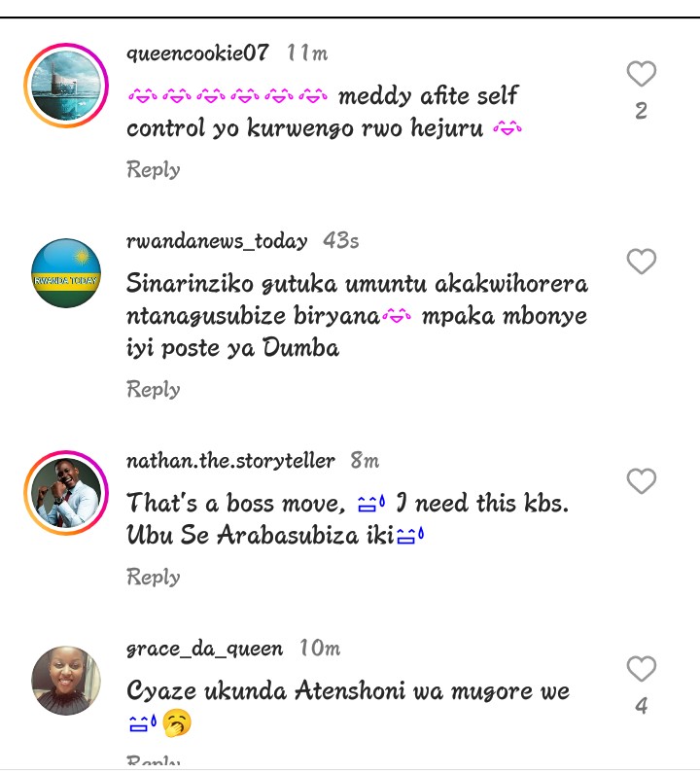This screenshot has width=700, height=774.
Task: Like grace_da_queen's comment with heart icon
Action: [642, 669]
